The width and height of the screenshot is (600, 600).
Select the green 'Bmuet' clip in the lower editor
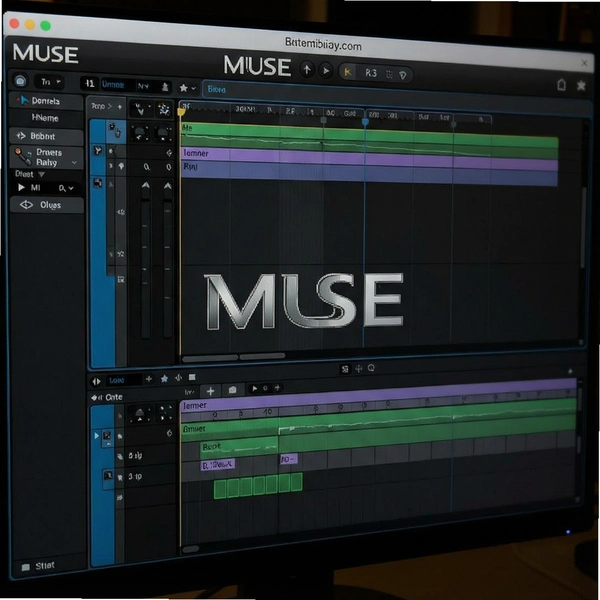click(230, 430)
